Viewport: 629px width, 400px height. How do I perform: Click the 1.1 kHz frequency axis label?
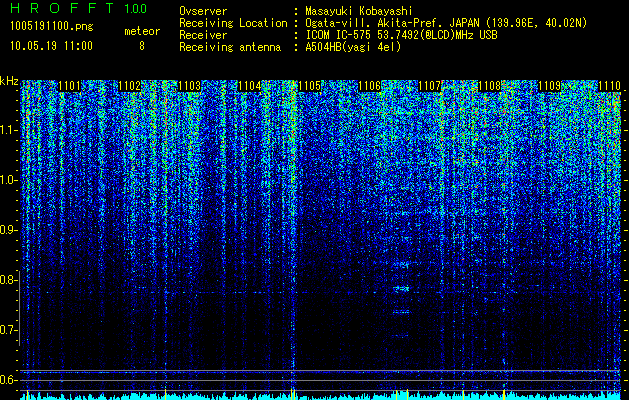click(8, 130)
